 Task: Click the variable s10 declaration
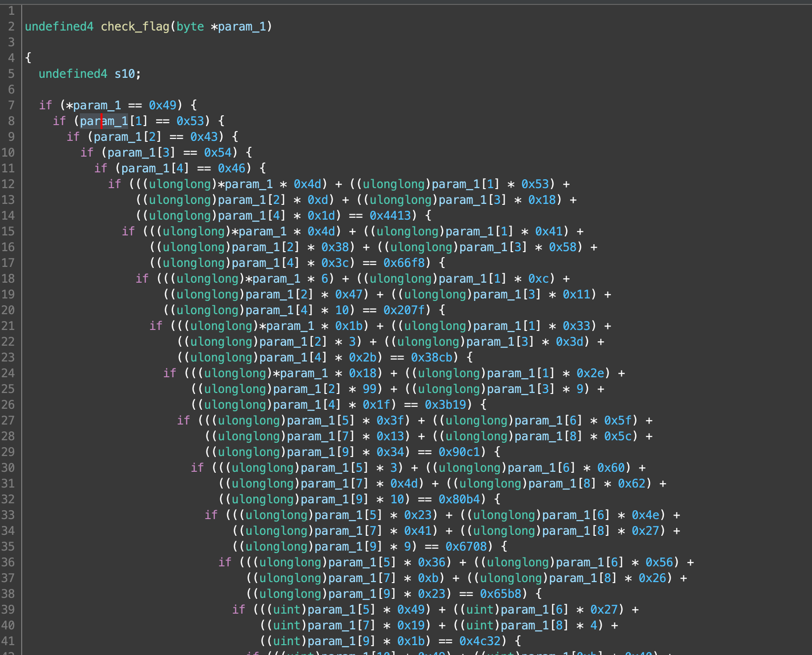(x=125, y=74)
